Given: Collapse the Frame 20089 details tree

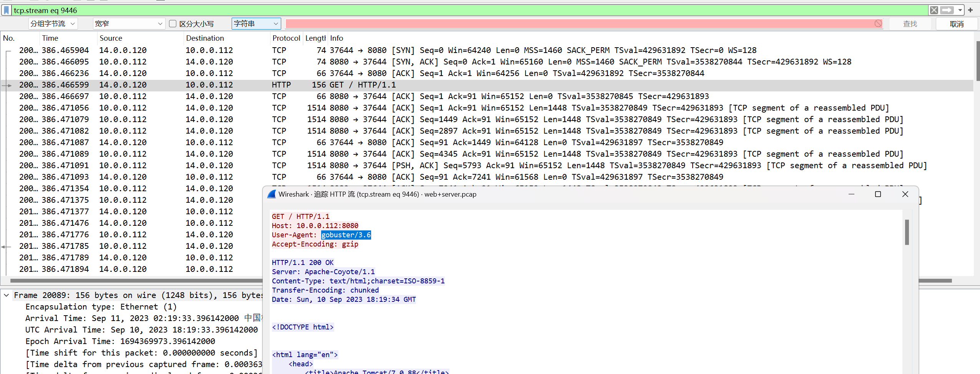Looking at the screenshot, I should point(6,295).
